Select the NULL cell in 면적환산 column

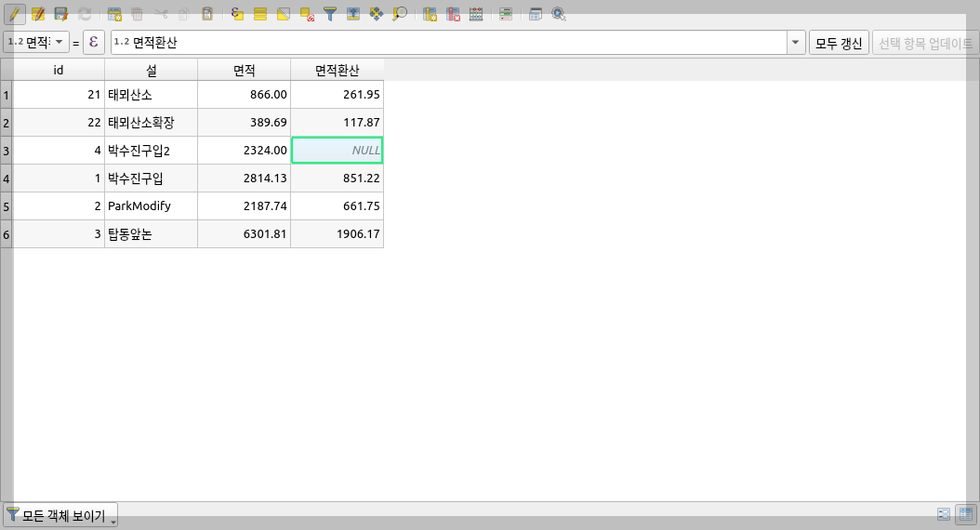pos(337,150)
